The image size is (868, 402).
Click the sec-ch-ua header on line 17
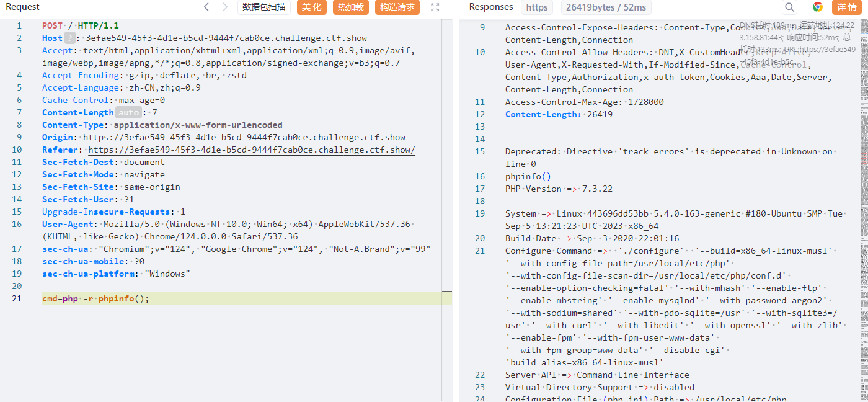(x=236, y=249)
